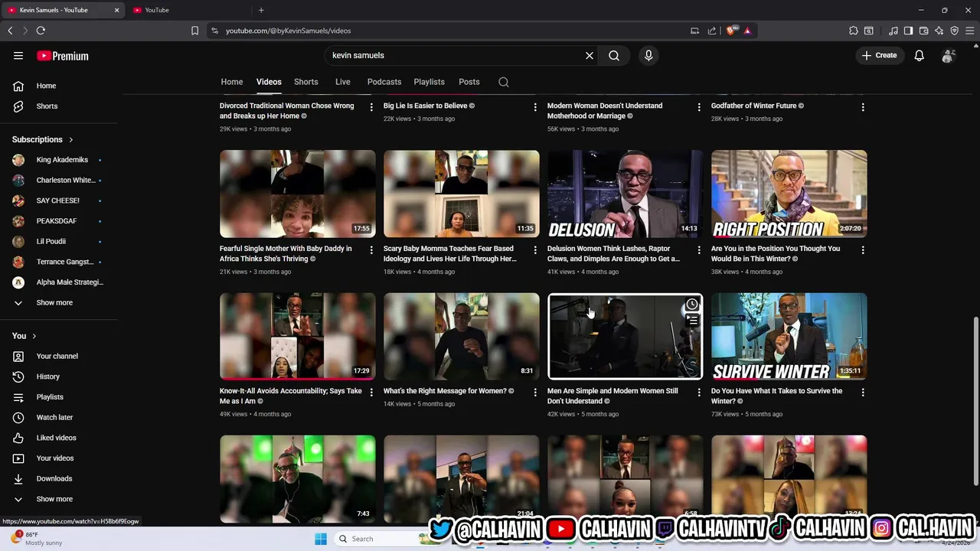Go back in browser history
This screenshot has height=551, width=980.
pyautogui.click(x=10, y=31)
